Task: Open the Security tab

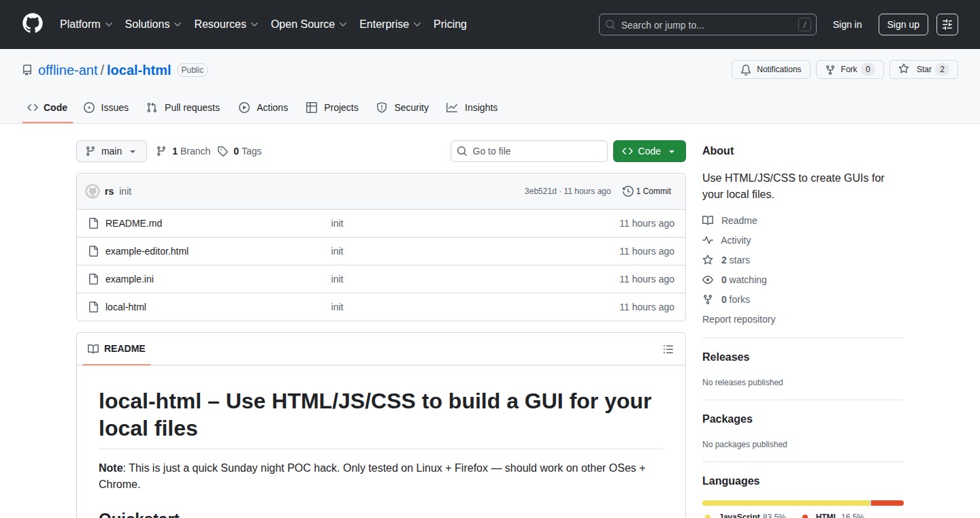Action: tap(403, 108)
